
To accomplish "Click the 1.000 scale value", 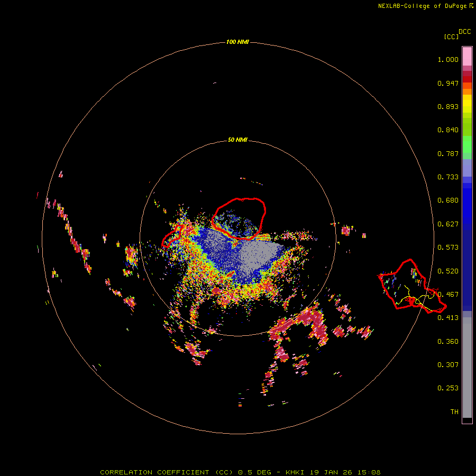I will tap(448, 59).
